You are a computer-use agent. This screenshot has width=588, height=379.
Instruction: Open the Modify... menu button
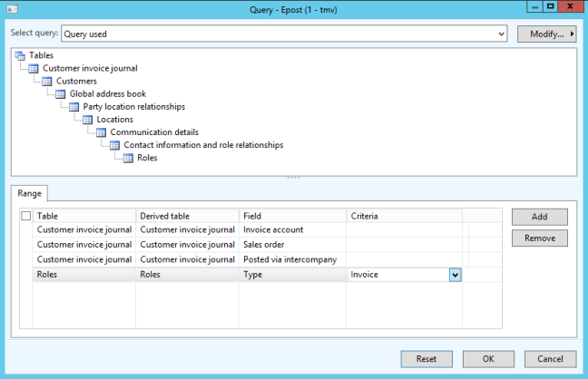click(x=546, y=34)
